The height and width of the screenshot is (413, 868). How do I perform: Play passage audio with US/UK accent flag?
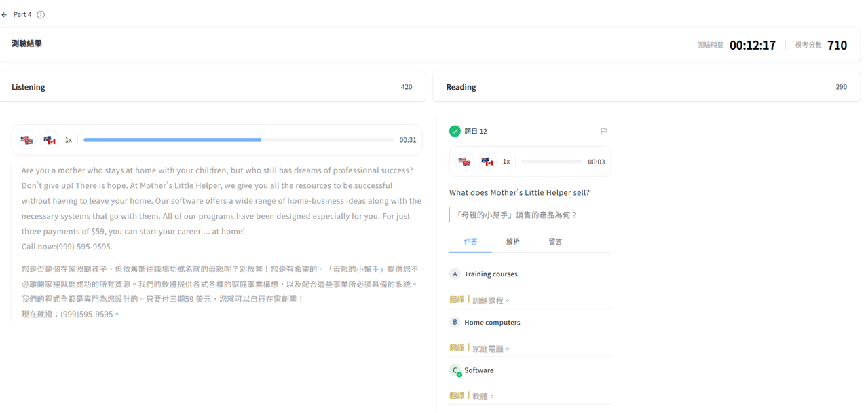click(x=27, y=140)
